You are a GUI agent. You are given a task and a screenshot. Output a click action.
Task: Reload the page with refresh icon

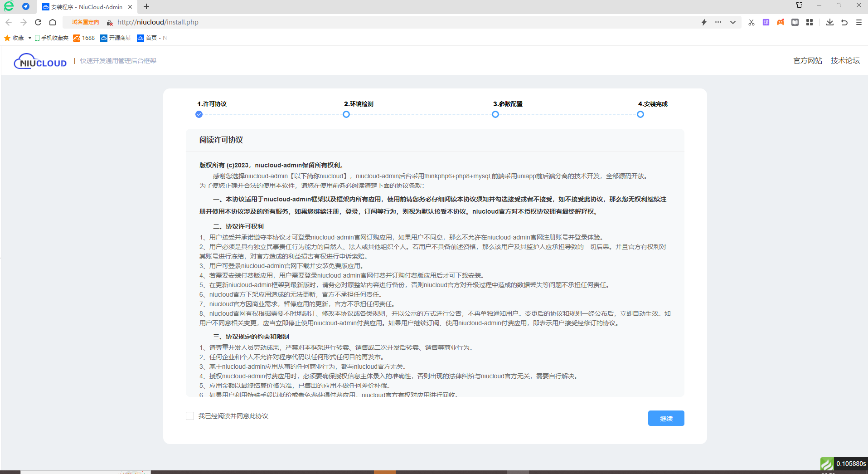(38, 22)
